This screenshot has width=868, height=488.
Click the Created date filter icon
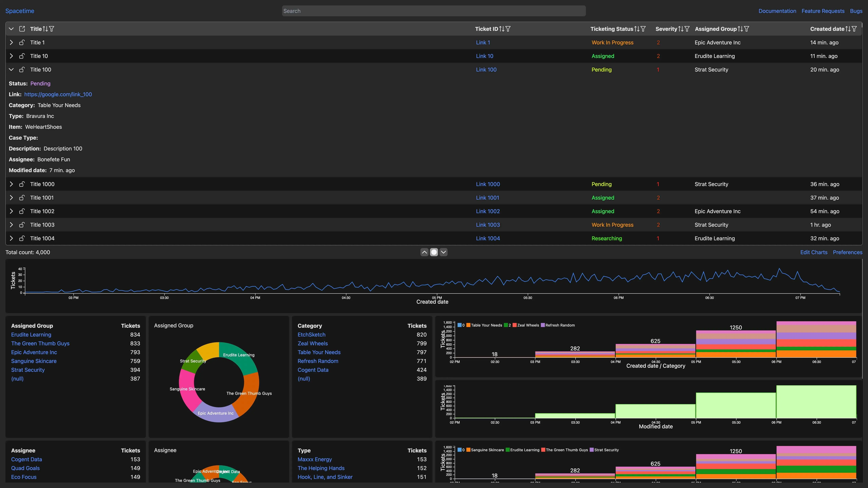854,29
